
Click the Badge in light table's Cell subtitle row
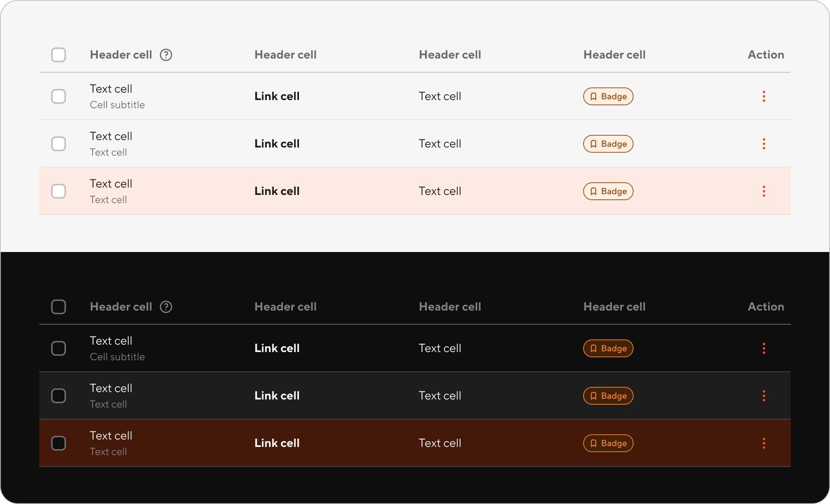tap(608, 96)
